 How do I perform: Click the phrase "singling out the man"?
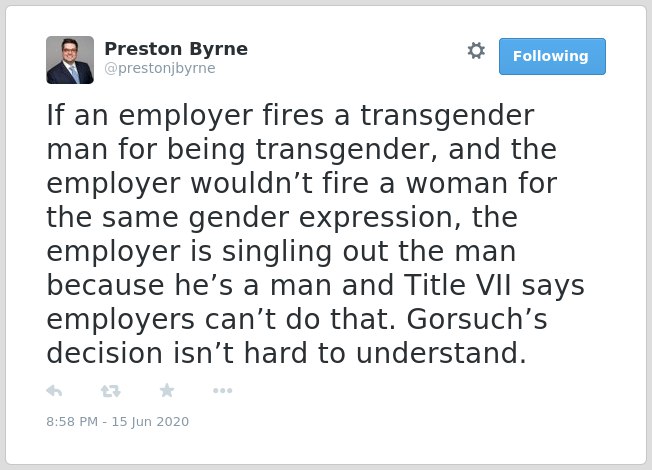pyautogui.click(x=369, y=252)
